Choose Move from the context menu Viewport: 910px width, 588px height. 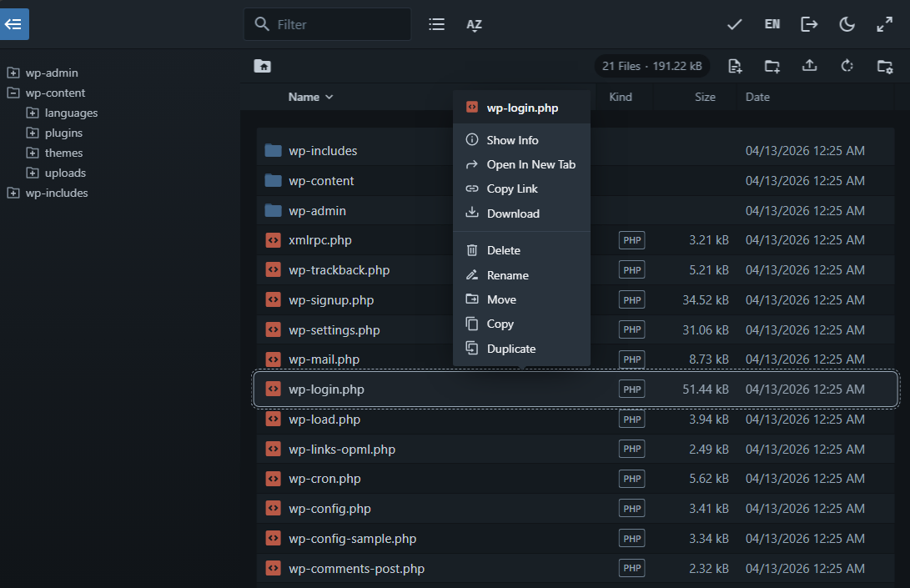click(x=522, y=299)
